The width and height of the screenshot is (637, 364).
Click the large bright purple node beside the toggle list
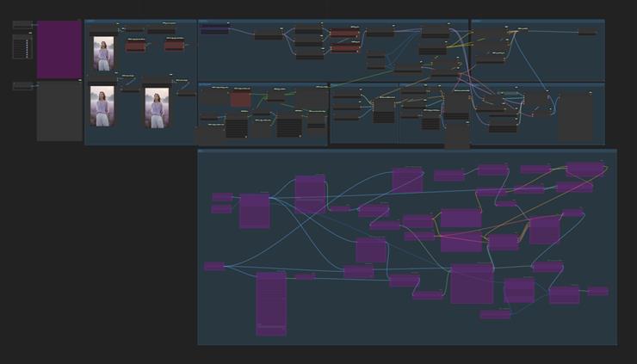coord(59,49)
